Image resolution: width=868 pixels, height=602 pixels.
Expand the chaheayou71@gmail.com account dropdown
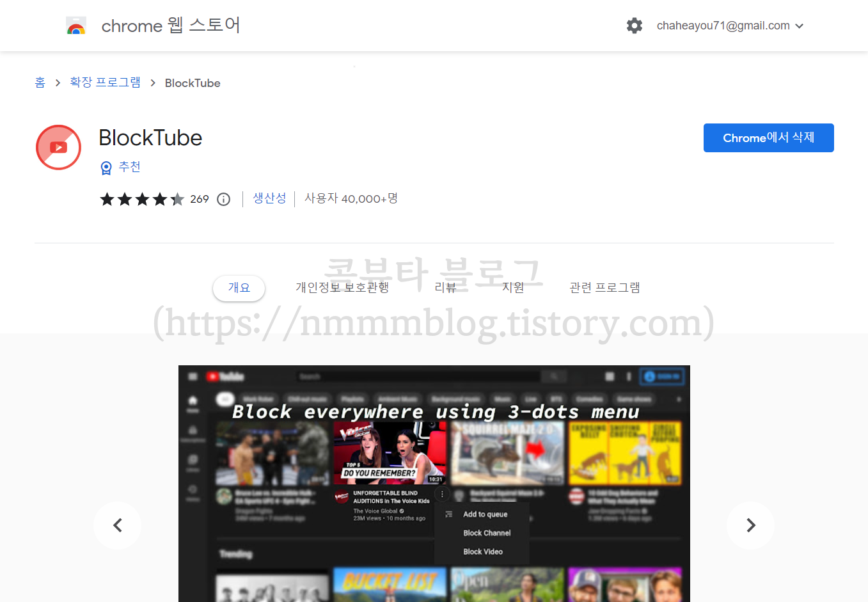730,26
